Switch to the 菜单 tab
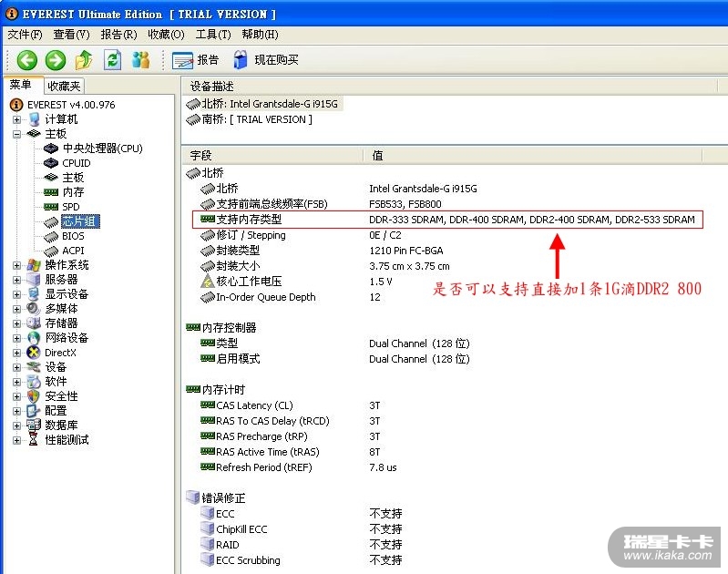The height and width of the screenshot is (574, 728). click(21, 85)
